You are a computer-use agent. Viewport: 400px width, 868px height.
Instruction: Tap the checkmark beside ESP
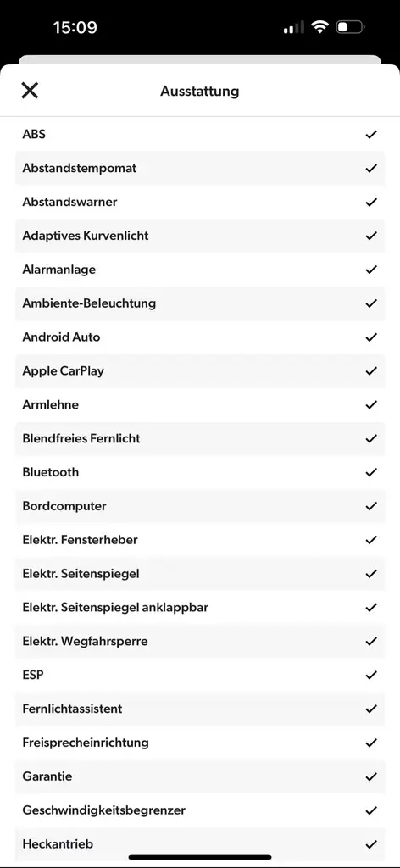point(371,675)
